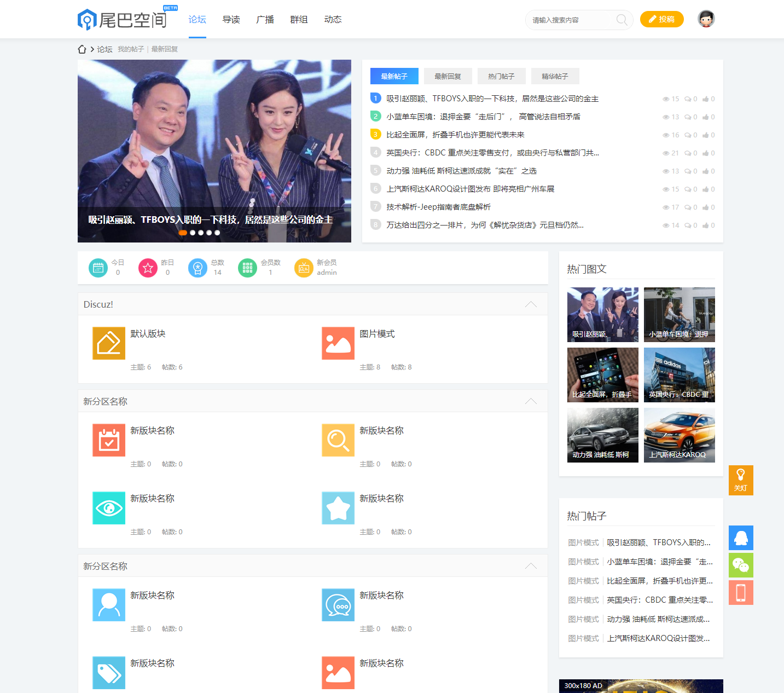Screen dimensions: 784x693
Task: Click the WeChat floating icon
Action: point(741,565)
